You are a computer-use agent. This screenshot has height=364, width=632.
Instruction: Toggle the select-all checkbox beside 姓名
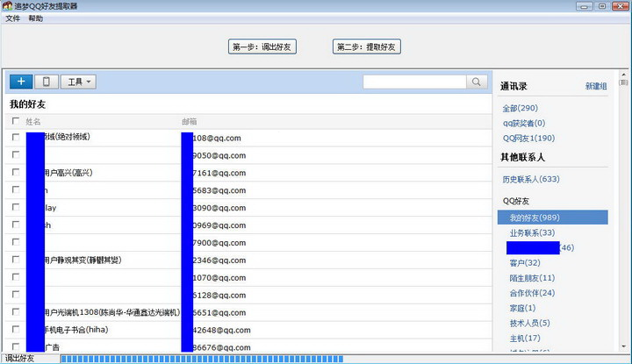pos(16,121)
